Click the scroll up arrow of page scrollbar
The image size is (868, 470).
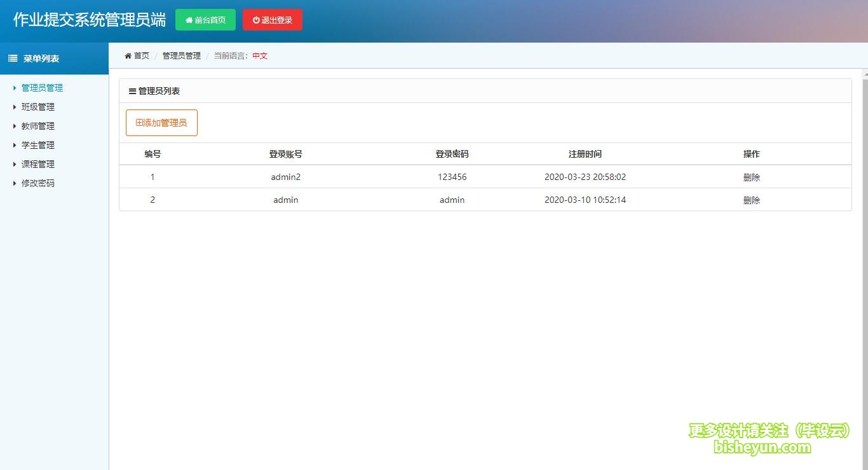(x=865, y=73)
